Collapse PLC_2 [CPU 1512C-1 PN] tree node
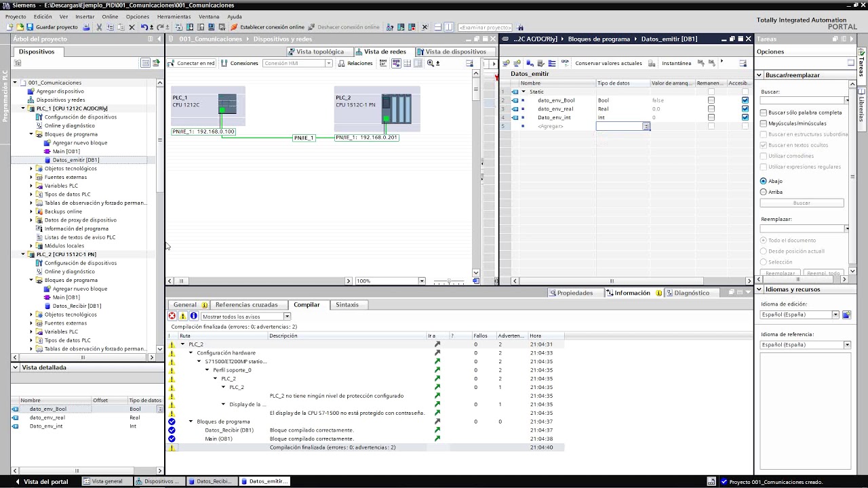This screenshot has width=868, height=488. pyautogui.click(x=23, y=254)
